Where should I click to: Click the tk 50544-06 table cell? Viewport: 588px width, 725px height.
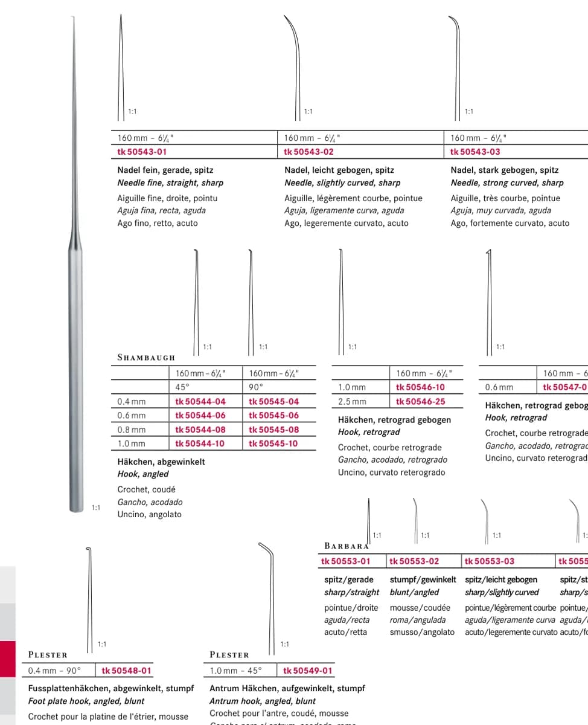200,415
